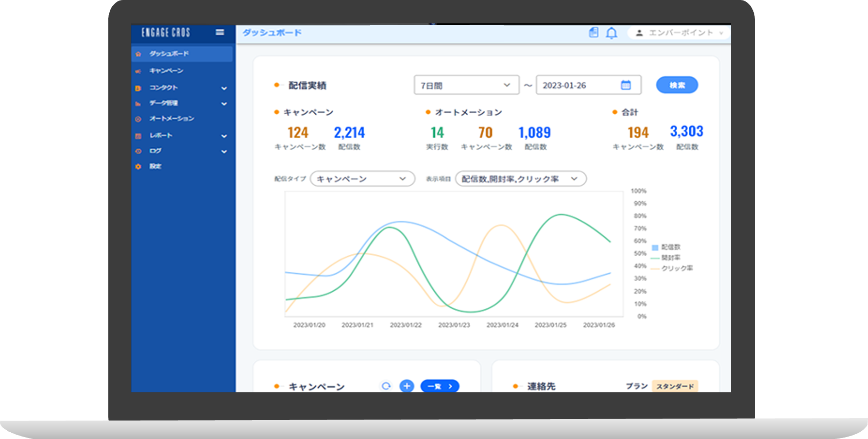This screenshot has height=439, width=868.
Task: Open the notification bell icon
Action: click(x=612, y=33)
